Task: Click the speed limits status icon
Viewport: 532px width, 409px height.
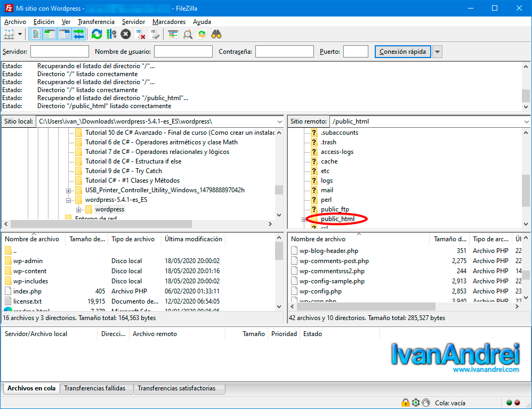Action: (426, 403)
